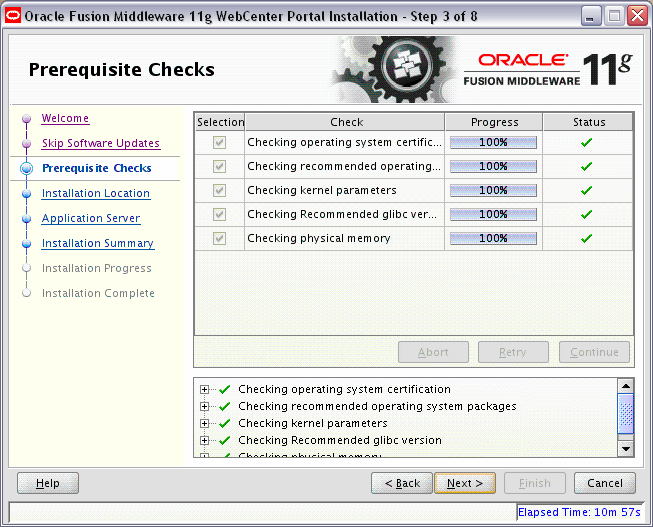Image resolution: width=653 pixels, height=527 pixels.
Task: Click the Installation Summary step bullet
Action: (x=27, y=244)
